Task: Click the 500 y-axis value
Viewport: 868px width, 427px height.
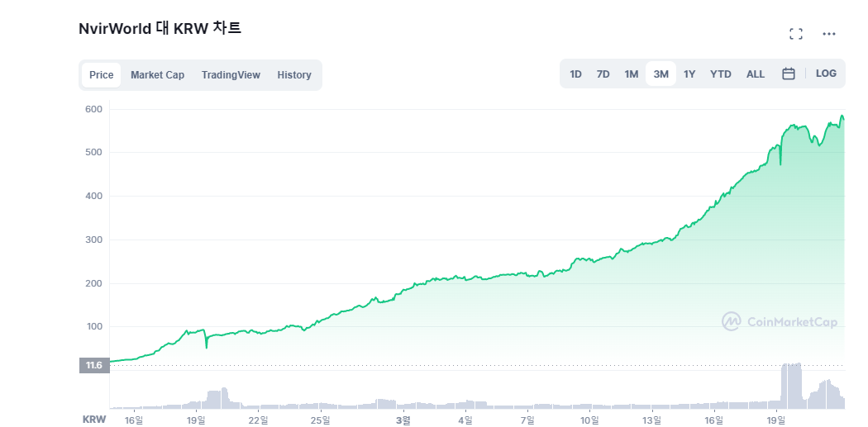Action: point(95,153)
